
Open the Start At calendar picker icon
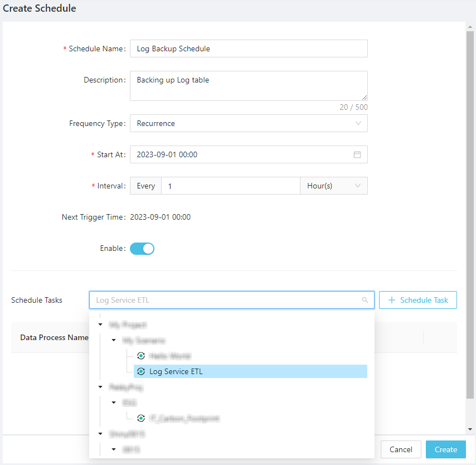(357, 154)
